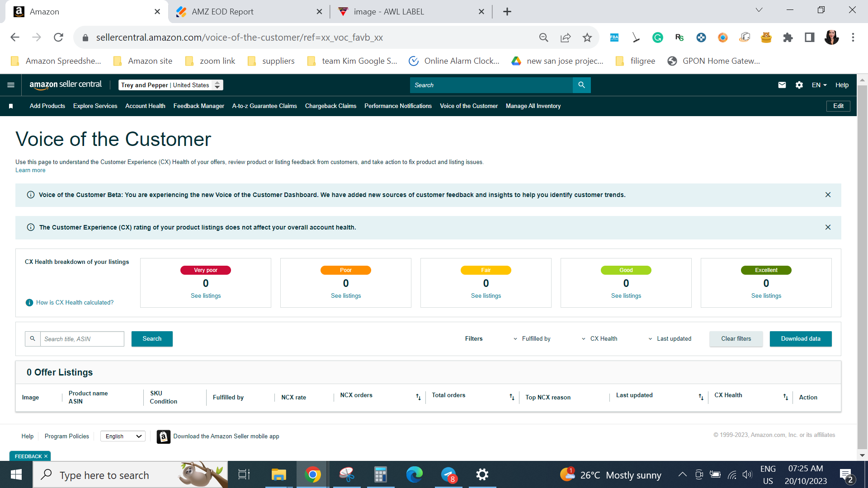Dismiss the Voice of the Customer Beta banner

(x=828, y=195)
